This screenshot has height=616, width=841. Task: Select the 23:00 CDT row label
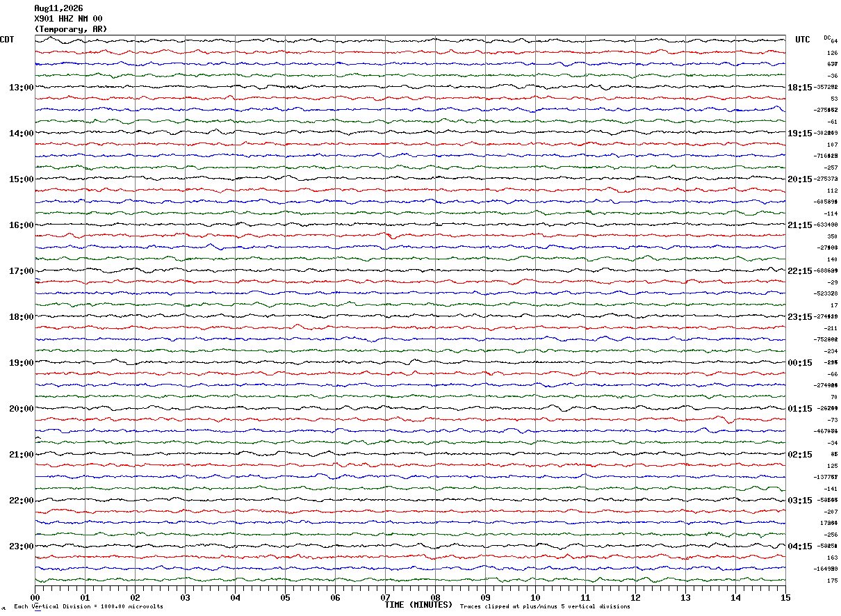[x=22, y=546]
